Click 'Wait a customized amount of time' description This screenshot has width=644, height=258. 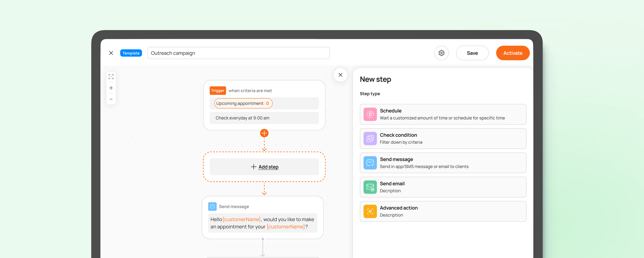click(442, 118)
